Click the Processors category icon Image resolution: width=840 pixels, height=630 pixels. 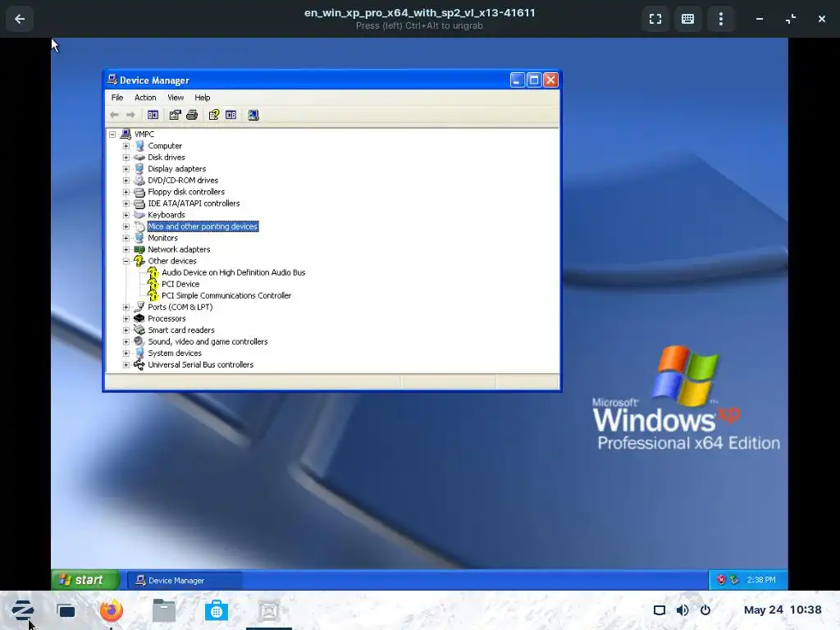pyautogui.click(x=139, y=319)
